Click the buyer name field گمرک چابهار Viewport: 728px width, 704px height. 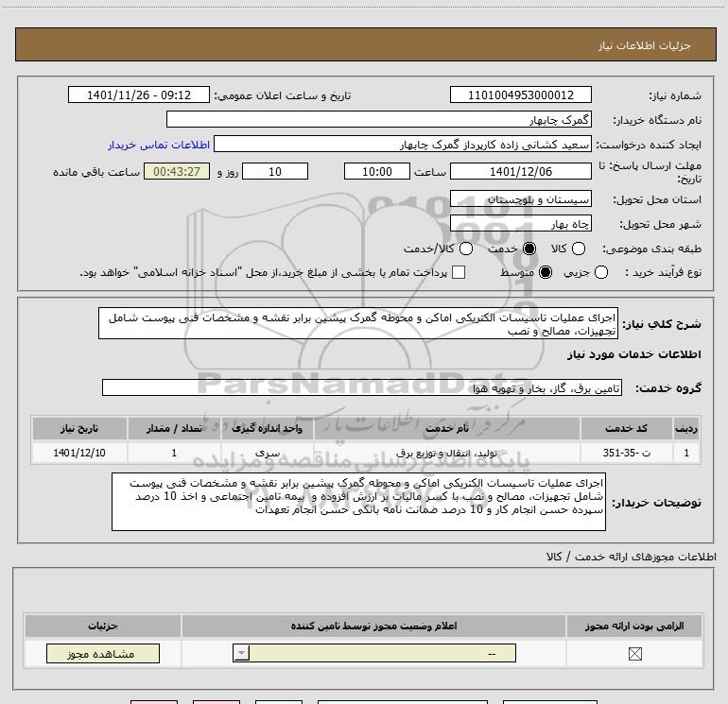[379, 119]
